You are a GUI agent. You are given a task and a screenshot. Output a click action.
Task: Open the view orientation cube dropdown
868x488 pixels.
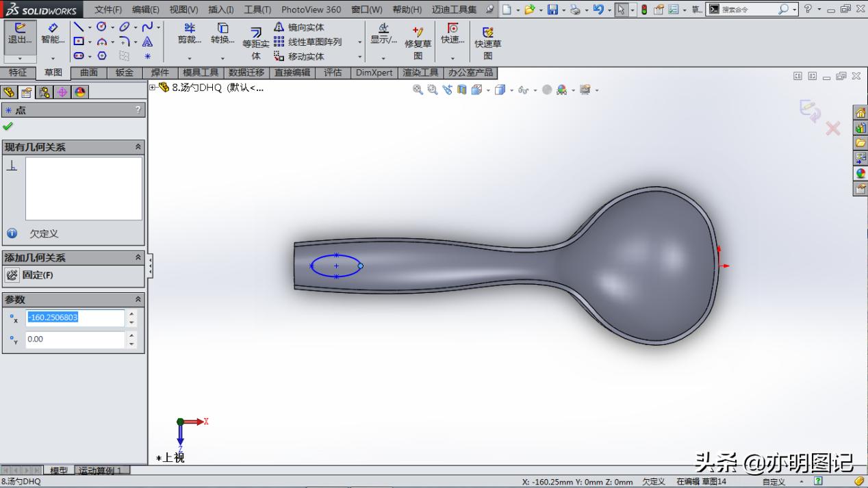coord(488,90)
